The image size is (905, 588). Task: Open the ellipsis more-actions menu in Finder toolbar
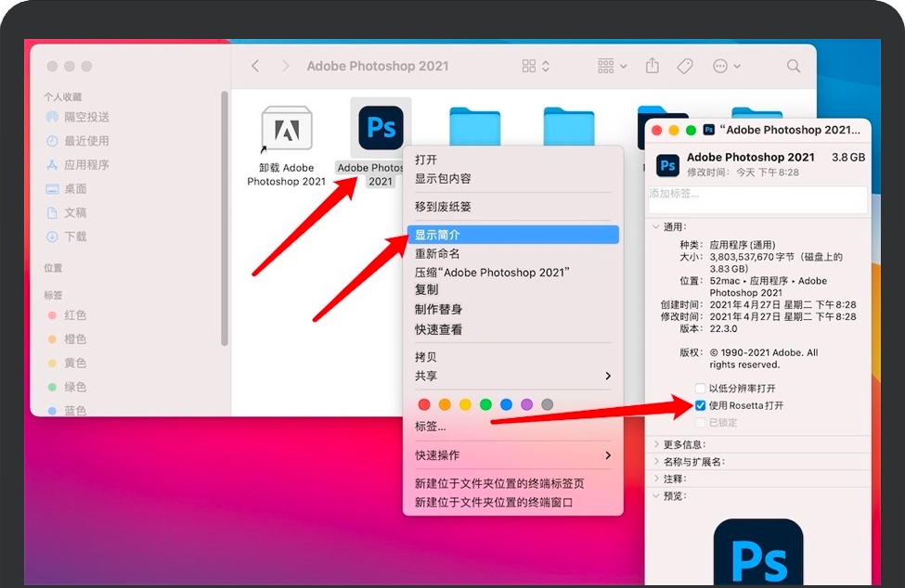click(726, 66)
